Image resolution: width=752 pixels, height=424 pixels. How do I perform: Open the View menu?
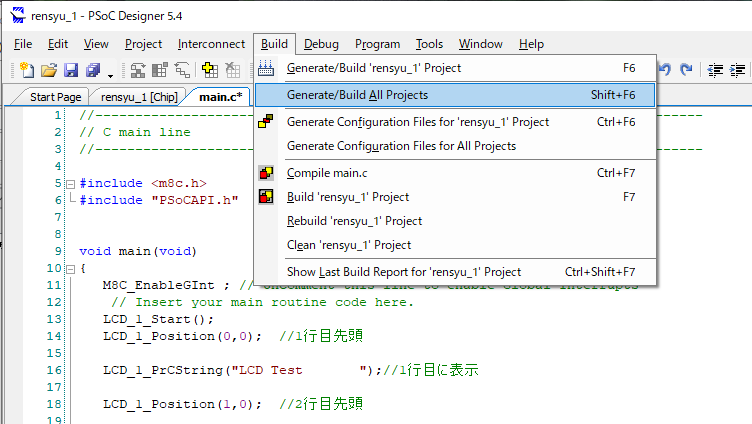tap(96, 44)
